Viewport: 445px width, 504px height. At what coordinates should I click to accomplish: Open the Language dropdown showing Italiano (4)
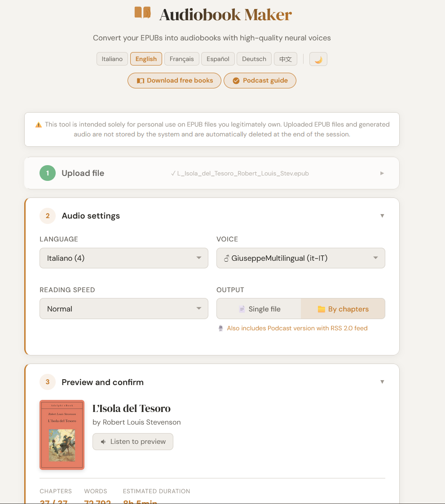(x=124, y=258)
